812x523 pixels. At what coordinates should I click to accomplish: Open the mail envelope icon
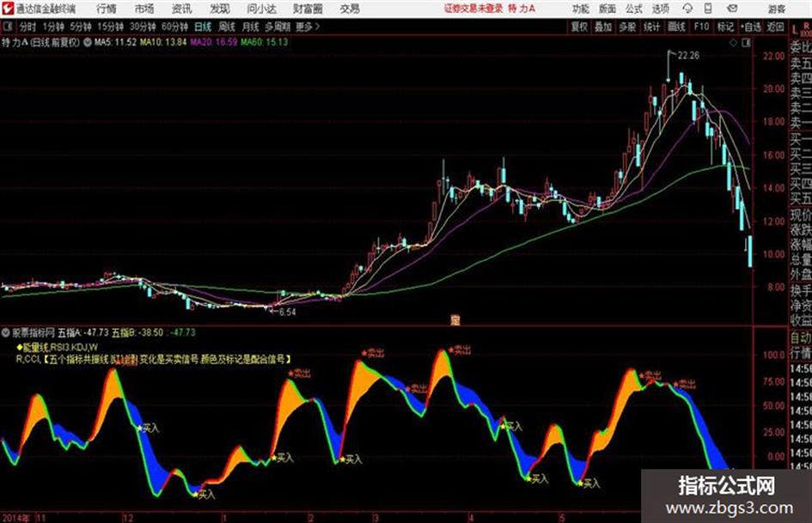pyautogui.click(x=732, y=9)
